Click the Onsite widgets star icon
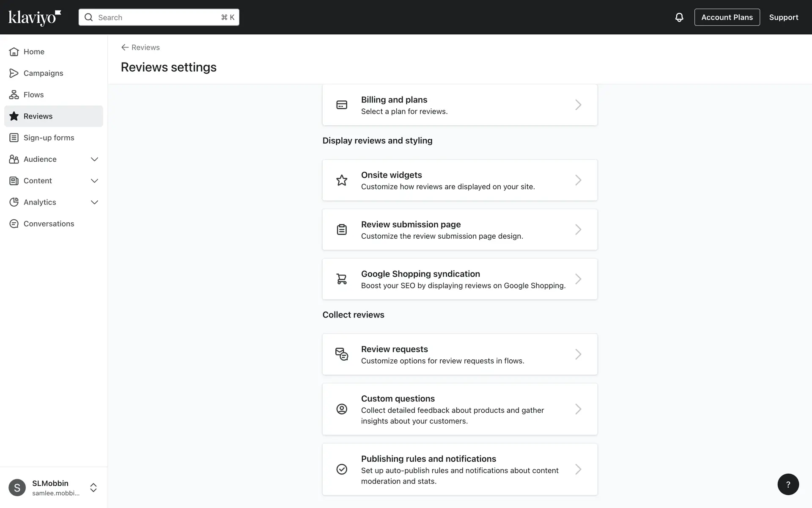 [x=342, y=180]
